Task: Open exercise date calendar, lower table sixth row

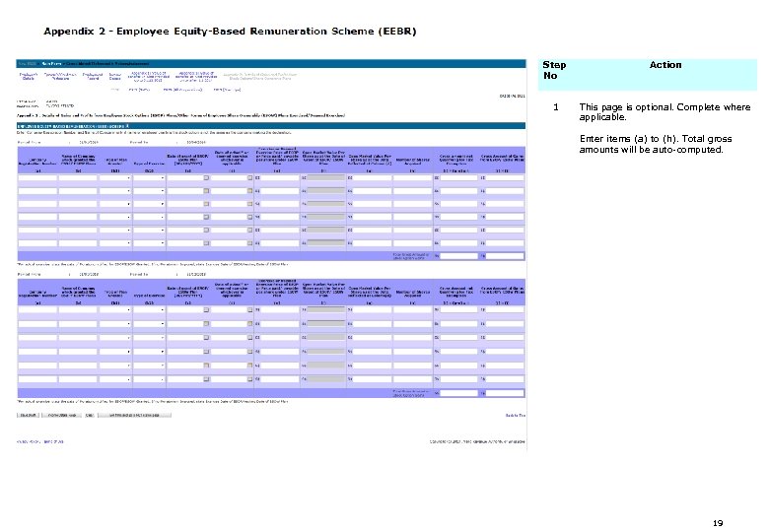Action: tap(249, 379)
